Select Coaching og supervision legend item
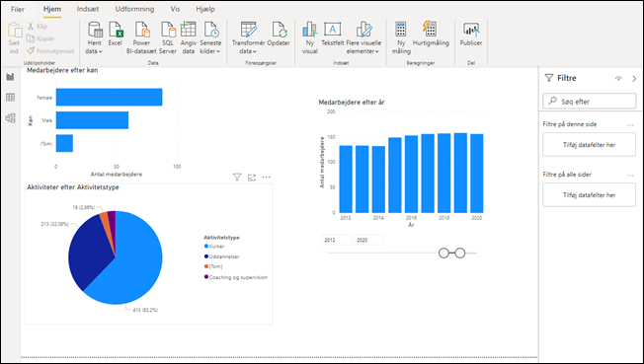Screen dimensions: 644x364 pos(236,277)
